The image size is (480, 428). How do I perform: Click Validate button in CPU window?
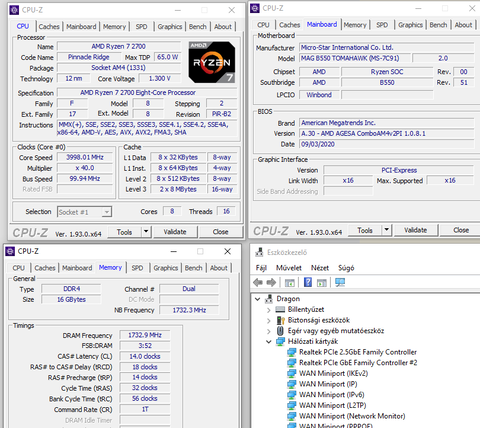point(175,232)
